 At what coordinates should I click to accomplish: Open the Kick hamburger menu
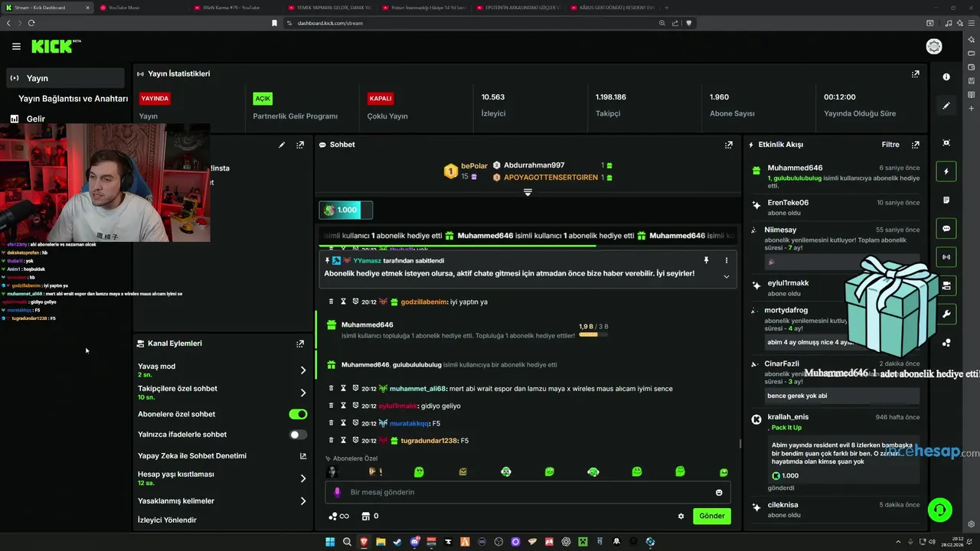pyautogui.click(x=16, y=47)
